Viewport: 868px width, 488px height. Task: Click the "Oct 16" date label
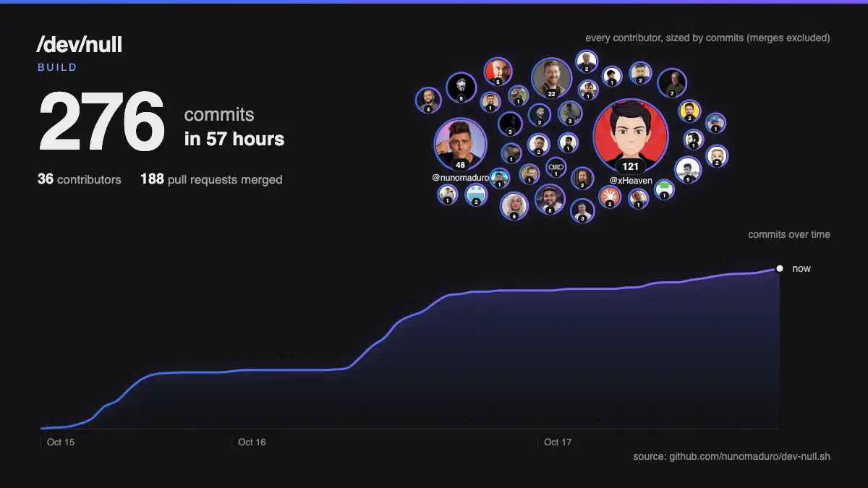click(x=252, y=442)
